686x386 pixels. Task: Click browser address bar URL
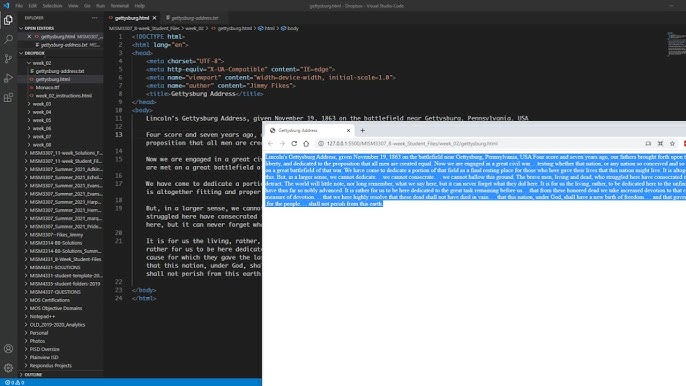pos(412,144)
